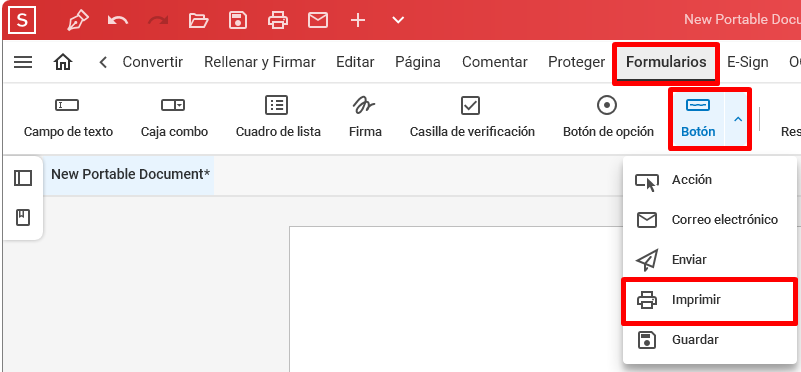Screen dimensions: 801x372
Task: Click the Soda PDF logo icon
Action: point(22,20)
